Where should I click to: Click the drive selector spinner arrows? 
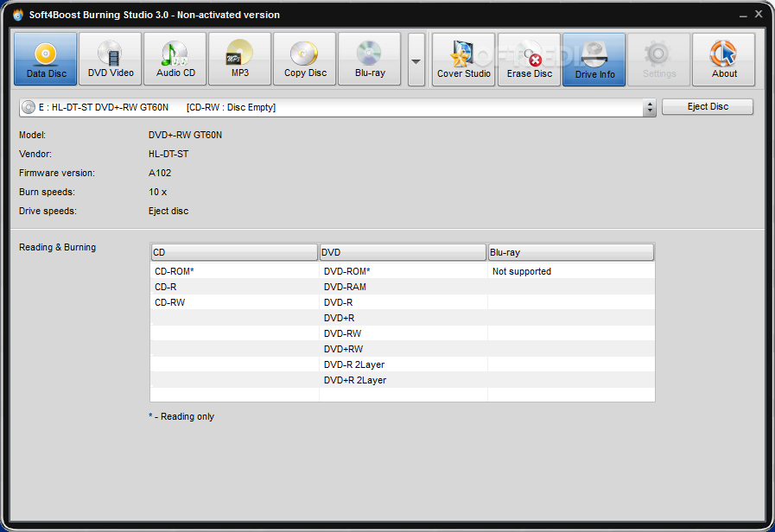point(650,107)
